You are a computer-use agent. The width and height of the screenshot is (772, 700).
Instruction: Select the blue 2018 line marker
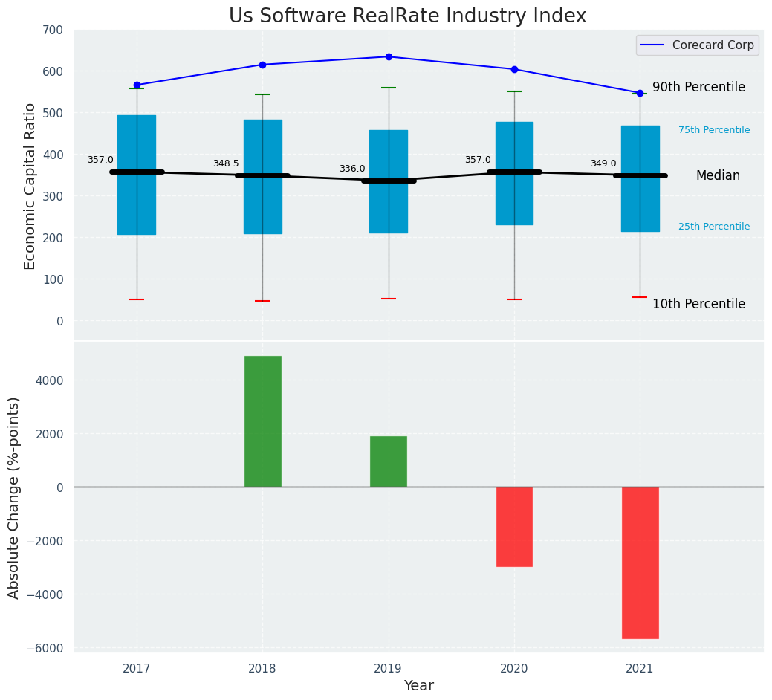[262, 65]
